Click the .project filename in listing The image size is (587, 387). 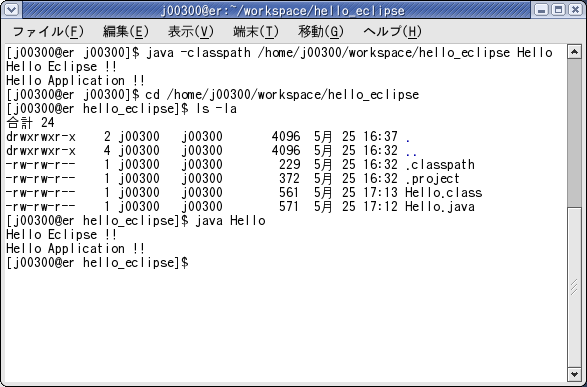coord(432,179)
